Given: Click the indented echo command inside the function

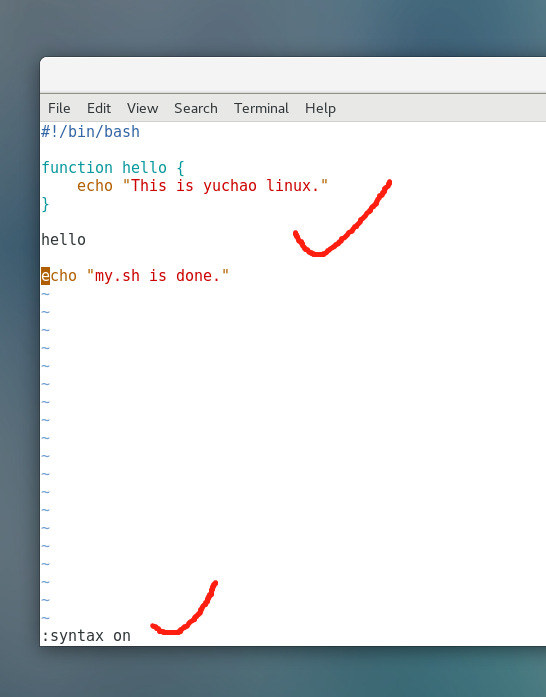Looking at the screenshot, I should [95, 186].
